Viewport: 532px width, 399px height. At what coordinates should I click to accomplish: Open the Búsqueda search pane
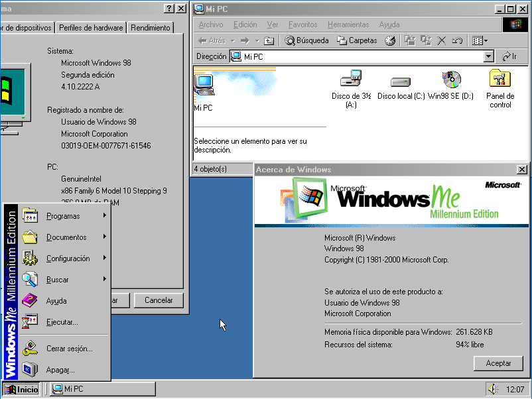(x=306, y=40)
